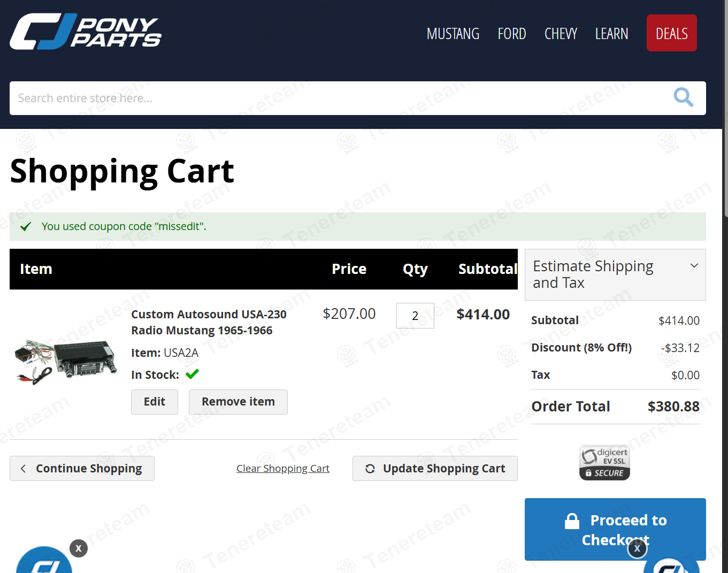Expand Estimate Shipping and Tax chevron
Viewport: 728px width, 573px height.
click(x=694, y=265)
